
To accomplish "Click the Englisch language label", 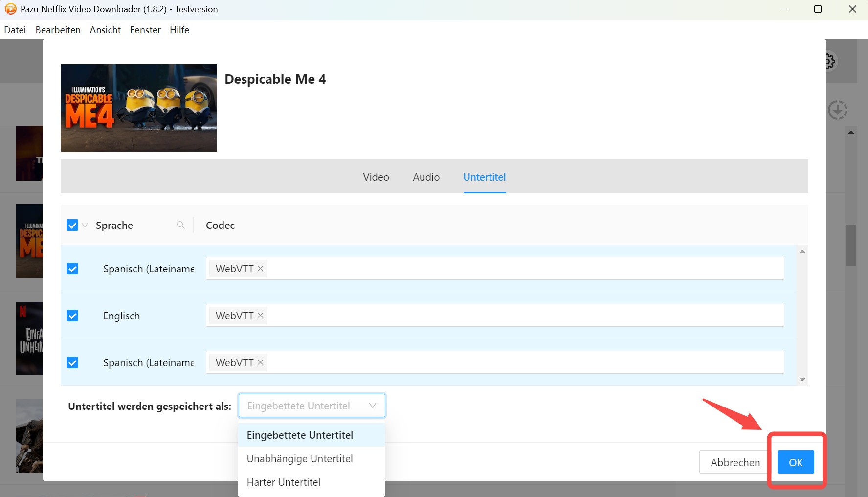I will point(121,316).
